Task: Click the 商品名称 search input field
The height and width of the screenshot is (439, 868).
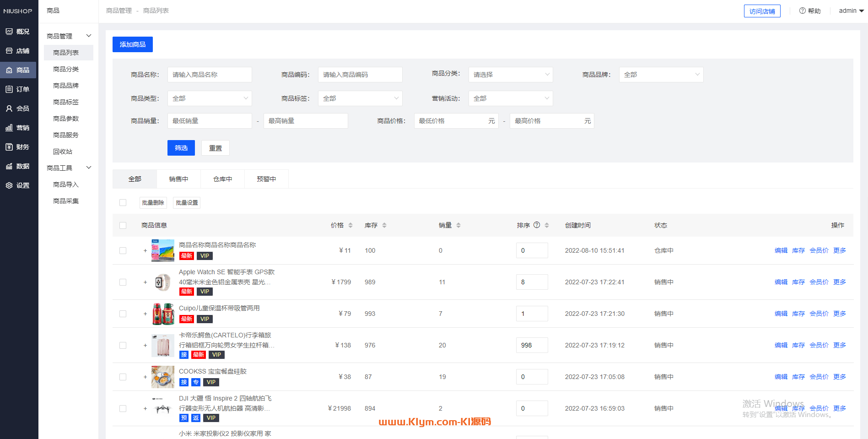Action: pyautogui.click(x=210, y=75)
